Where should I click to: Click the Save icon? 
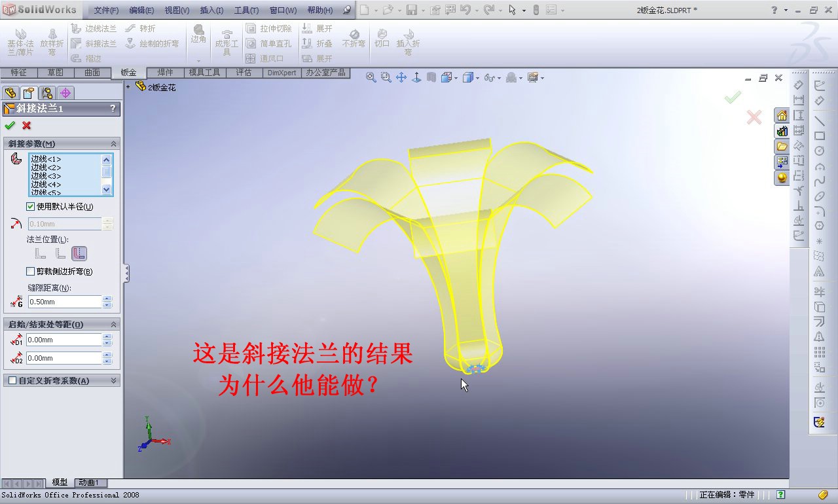coord(412,10)
